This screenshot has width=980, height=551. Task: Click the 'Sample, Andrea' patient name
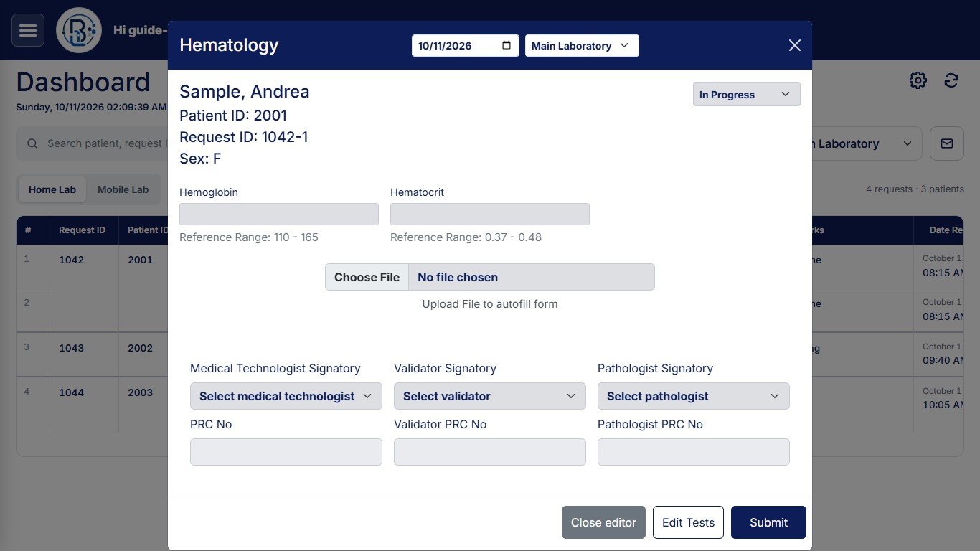coord(245,92)
